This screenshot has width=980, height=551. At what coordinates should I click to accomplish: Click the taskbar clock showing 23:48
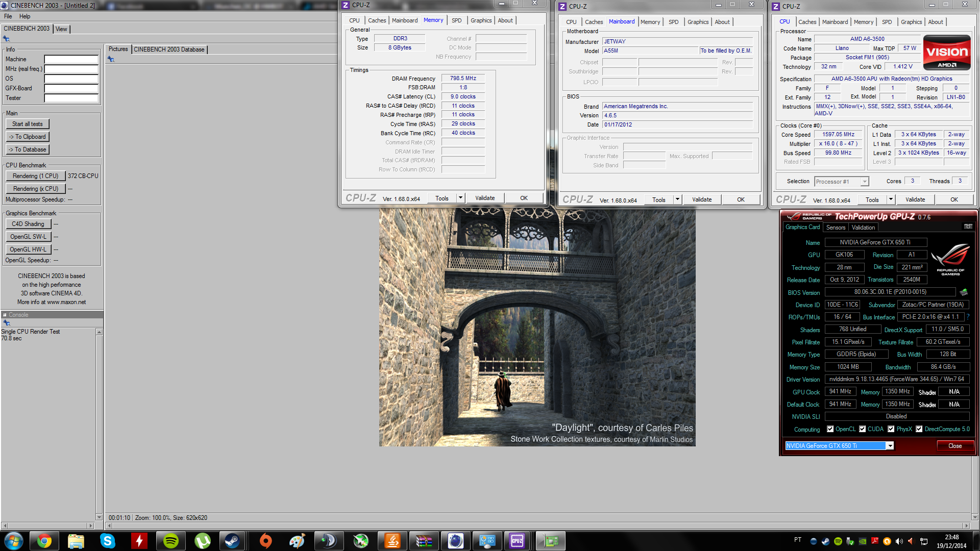(x=951, y=537)
